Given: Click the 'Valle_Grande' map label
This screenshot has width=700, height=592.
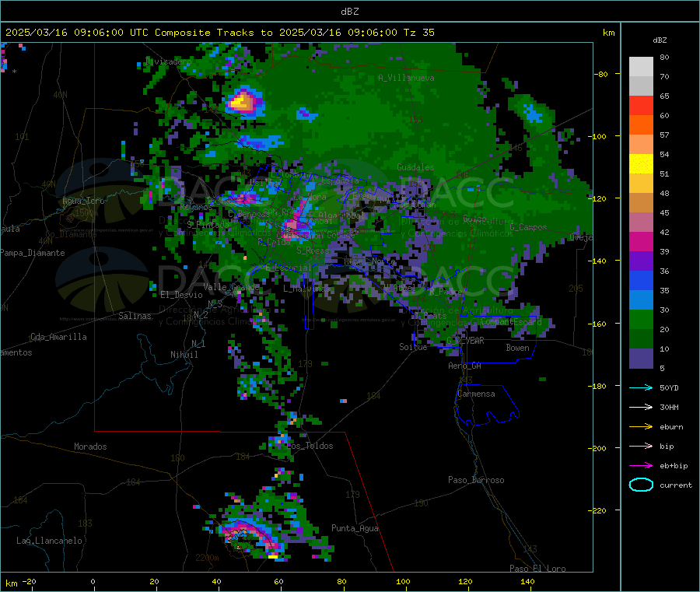Looking at the screenshot, I should click(x=231, y=287).
